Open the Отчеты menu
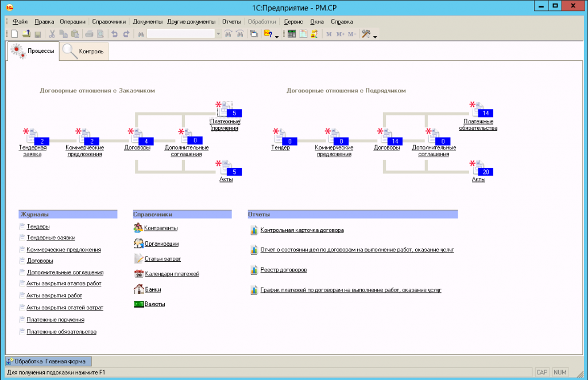Image resolution: width=588 pixels, height=380 pixels. pos(232,22)
